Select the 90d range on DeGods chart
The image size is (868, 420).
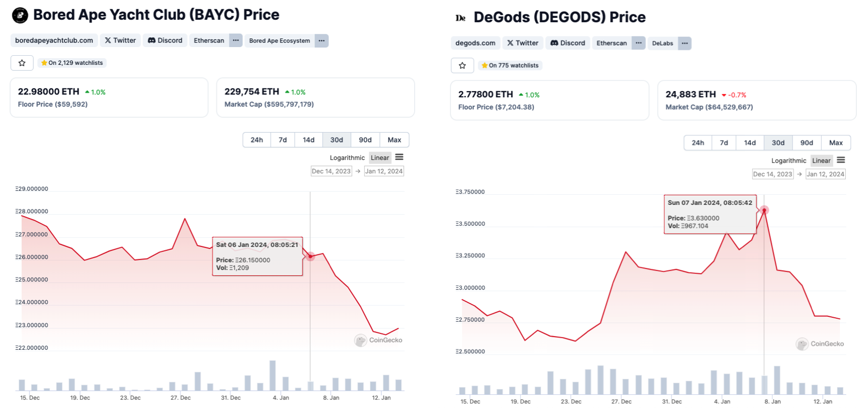(806, 143)
